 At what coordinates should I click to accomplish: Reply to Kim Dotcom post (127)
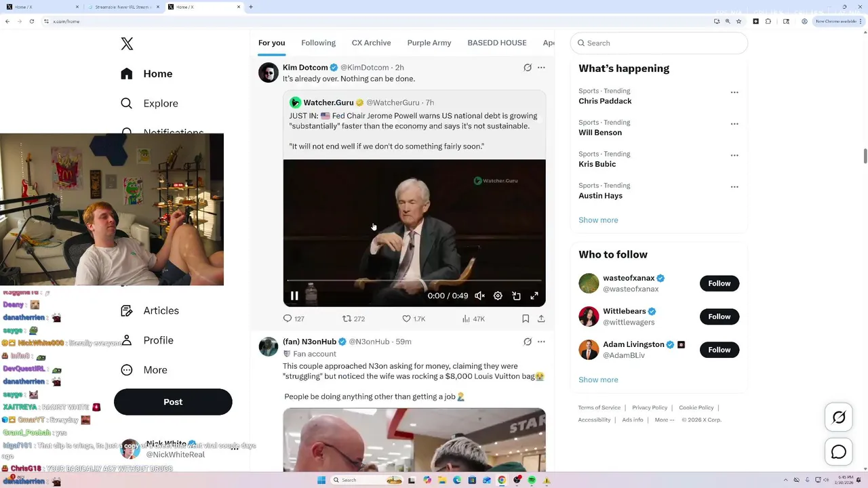click(294, 319)
